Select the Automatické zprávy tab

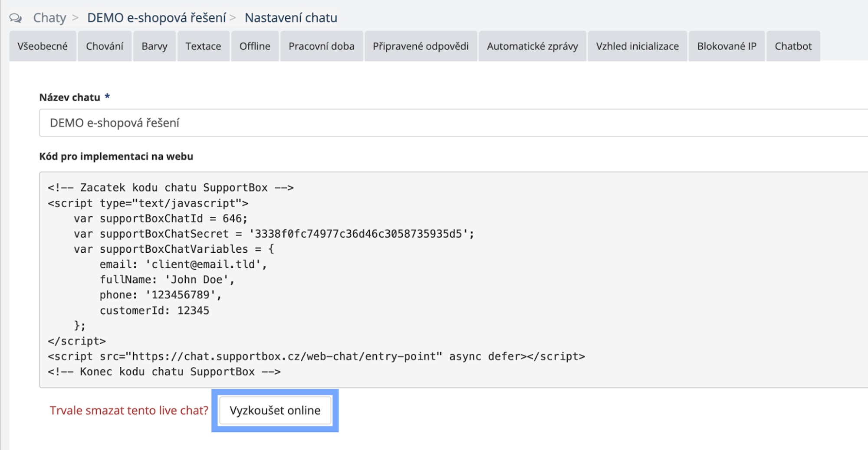pyautogui.click(x=533, y=46)
